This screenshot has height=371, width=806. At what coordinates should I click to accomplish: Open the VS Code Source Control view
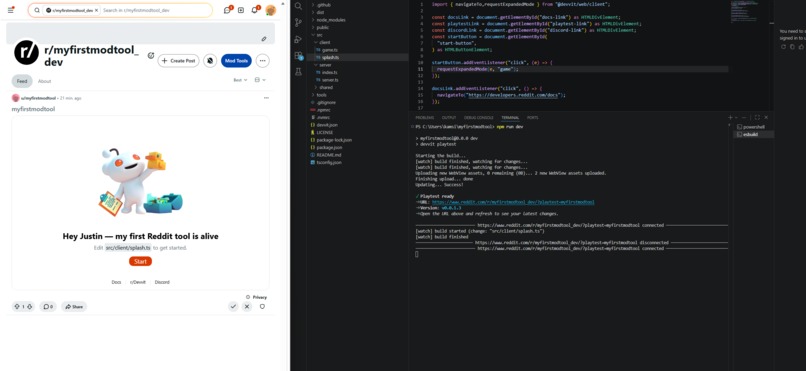(298, 23)
